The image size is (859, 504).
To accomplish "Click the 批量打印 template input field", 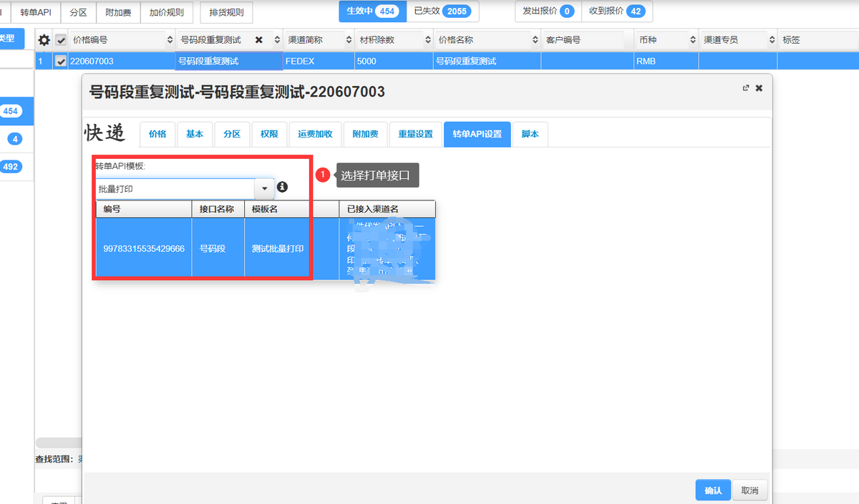I will (175, 189).
